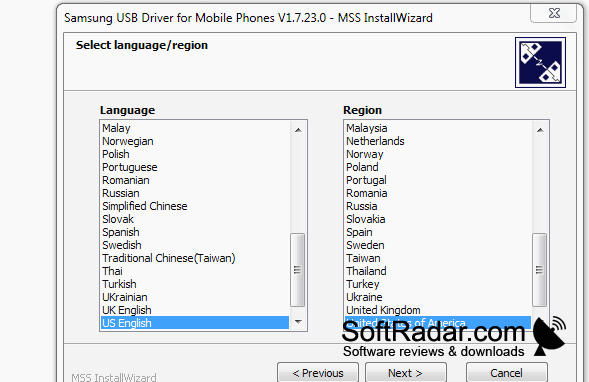Image resolution: width=589 pixels, height=382 pixels.
Task: Click the MSS installer logo icon
Action: (x=540, y=62)
